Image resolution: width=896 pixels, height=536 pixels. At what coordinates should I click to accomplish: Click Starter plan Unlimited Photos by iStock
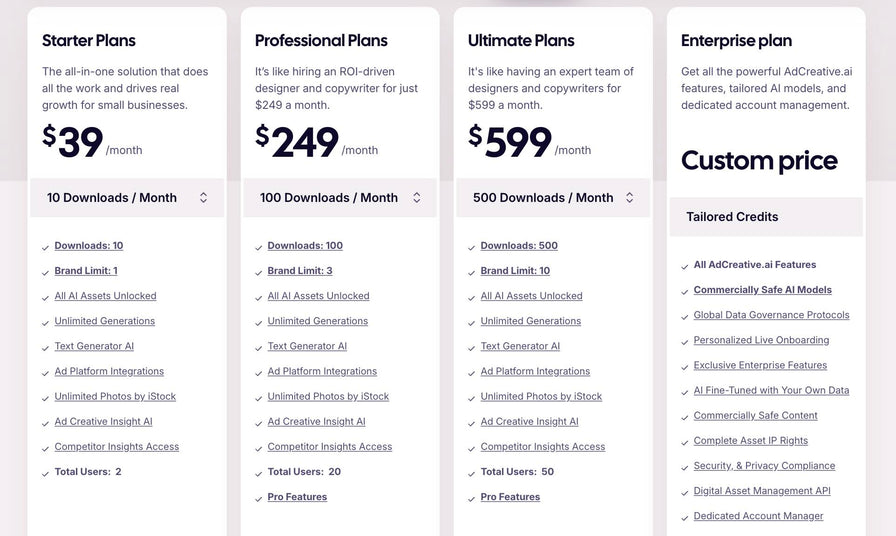[115, 396]
